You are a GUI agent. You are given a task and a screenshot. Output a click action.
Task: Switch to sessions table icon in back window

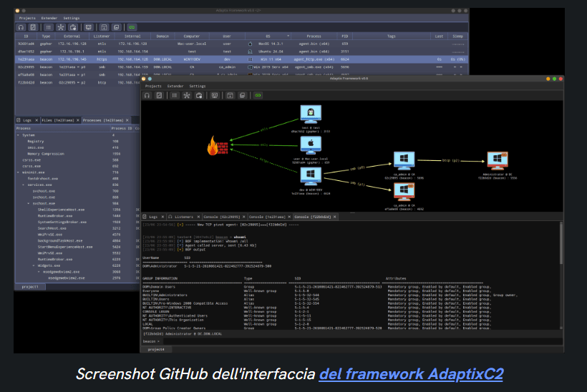coord(48,27)
